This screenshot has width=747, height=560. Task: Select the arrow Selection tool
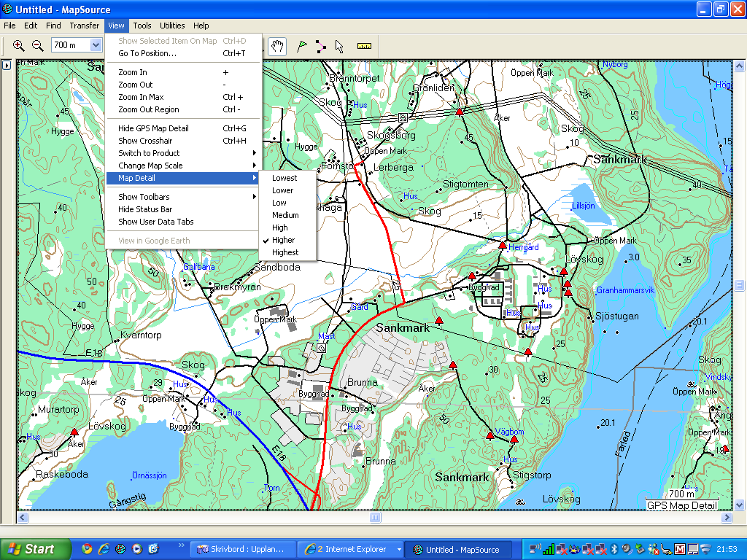339,46
